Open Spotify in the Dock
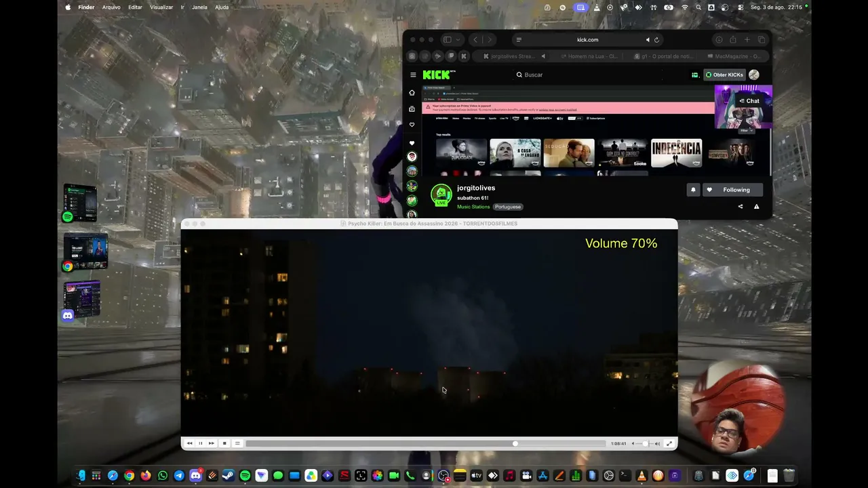Image resolution: width=868 pixels, height=488 pixels. pyautogui.click(x=245, y=476)
